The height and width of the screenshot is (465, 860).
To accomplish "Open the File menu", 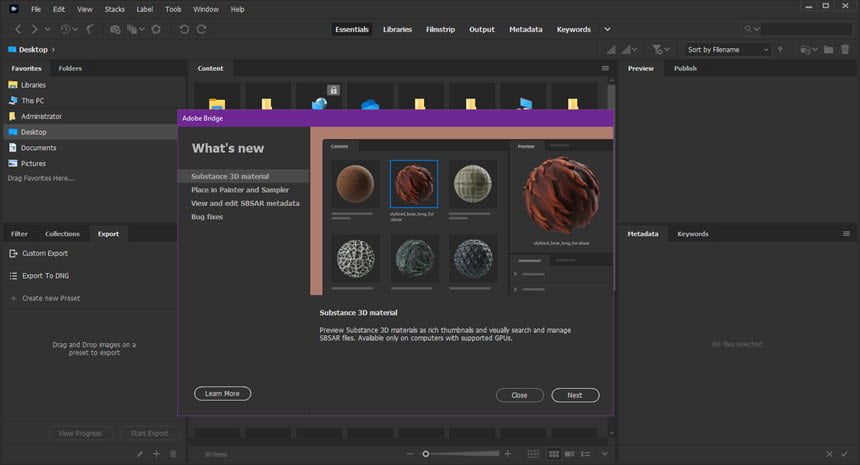I will [x=36, y=9].
